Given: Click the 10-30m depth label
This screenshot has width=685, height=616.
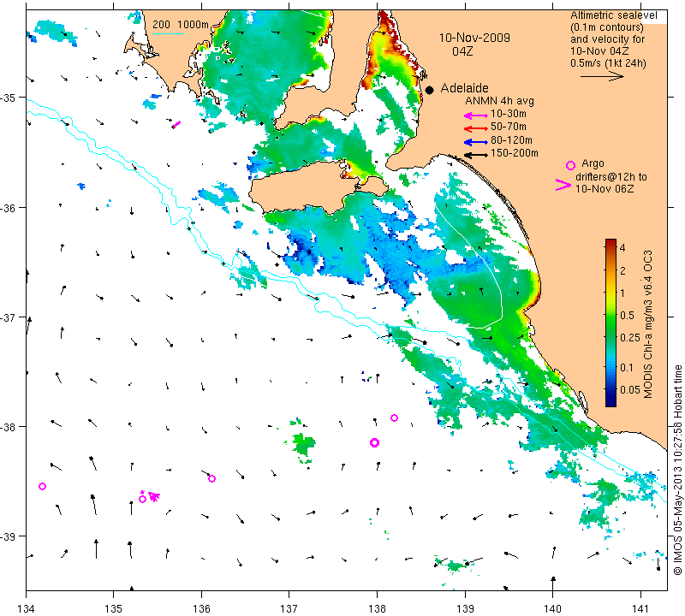Looking at the screenshot, I should click(509, 114).
